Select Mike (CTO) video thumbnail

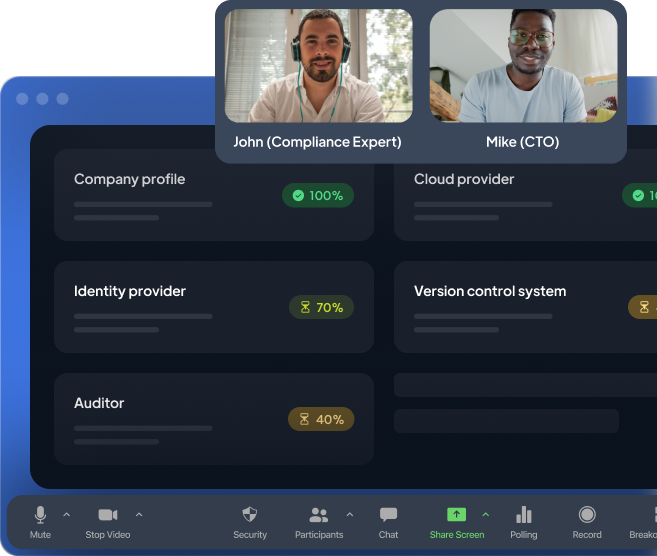(x=523, y=66)
